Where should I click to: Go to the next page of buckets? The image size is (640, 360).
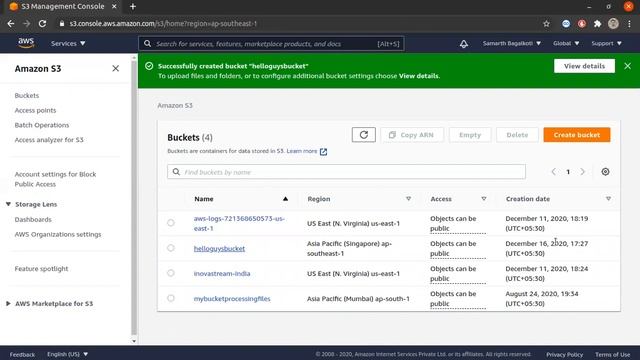[x=582, y=172]
